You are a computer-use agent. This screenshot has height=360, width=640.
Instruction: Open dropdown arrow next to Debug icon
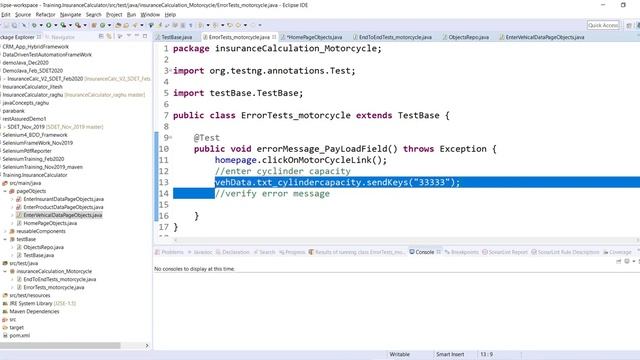click(x=41, y=25)
